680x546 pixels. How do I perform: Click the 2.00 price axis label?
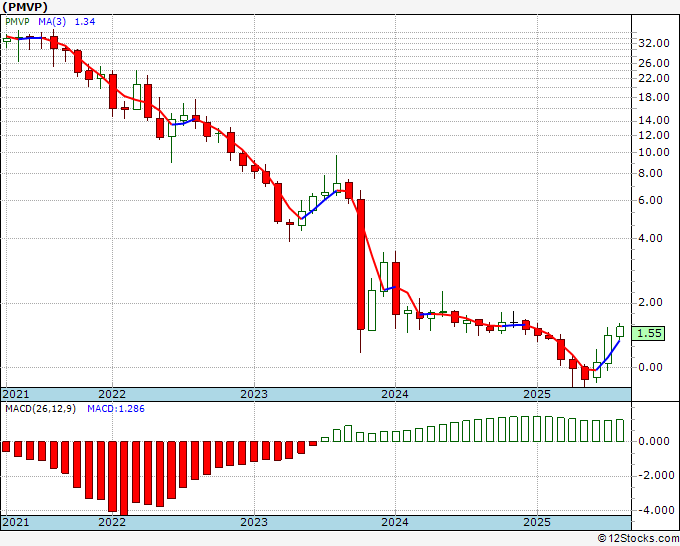[651, 302]
